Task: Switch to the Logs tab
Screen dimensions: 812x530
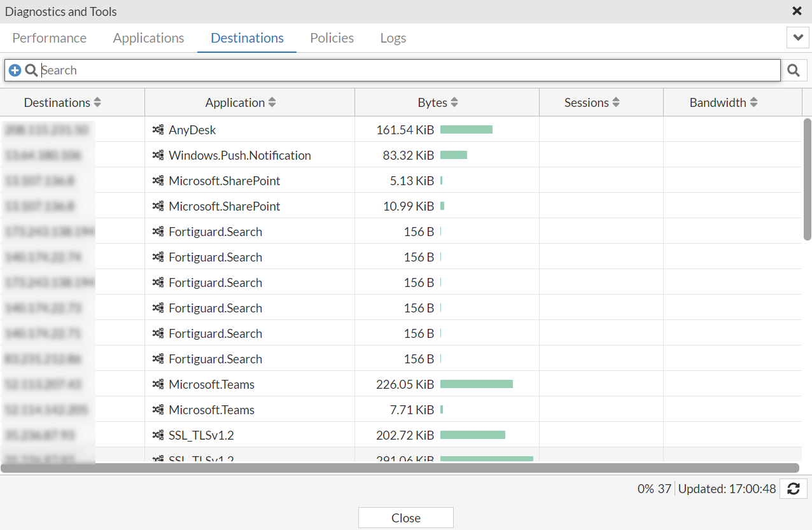Action: click(393, 38)
